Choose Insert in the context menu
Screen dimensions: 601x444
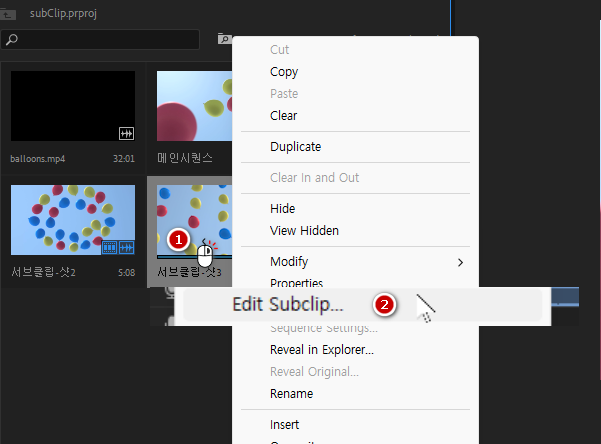(286, 425)
